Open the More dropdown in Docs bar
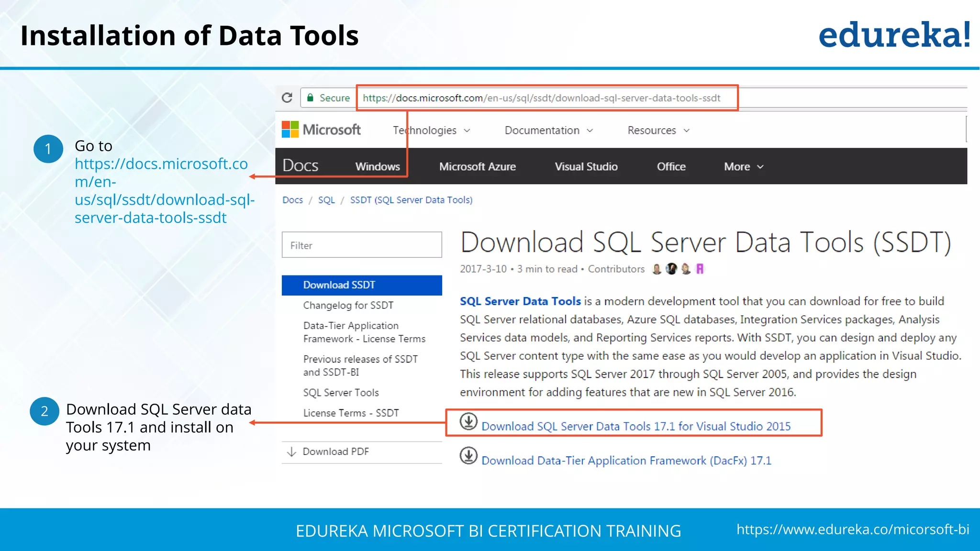The height and width of the screenshot is (551, 980). click(743, 167)
